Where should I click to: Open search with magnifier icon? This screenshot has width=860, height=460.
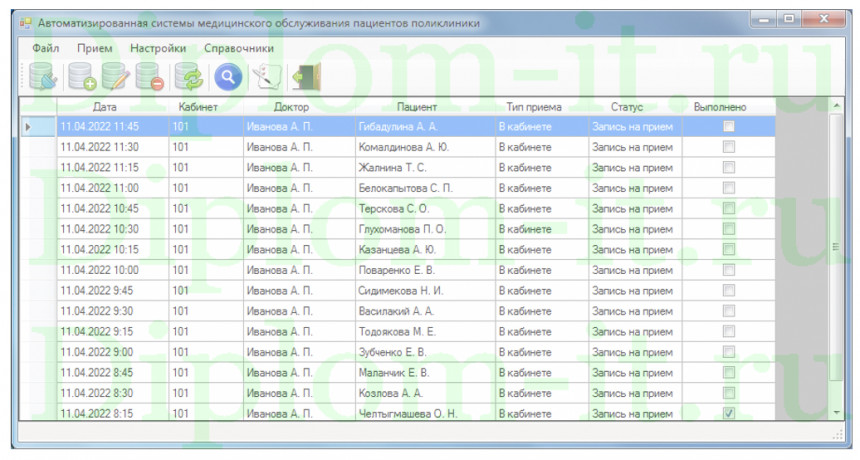tap(228, 77)
